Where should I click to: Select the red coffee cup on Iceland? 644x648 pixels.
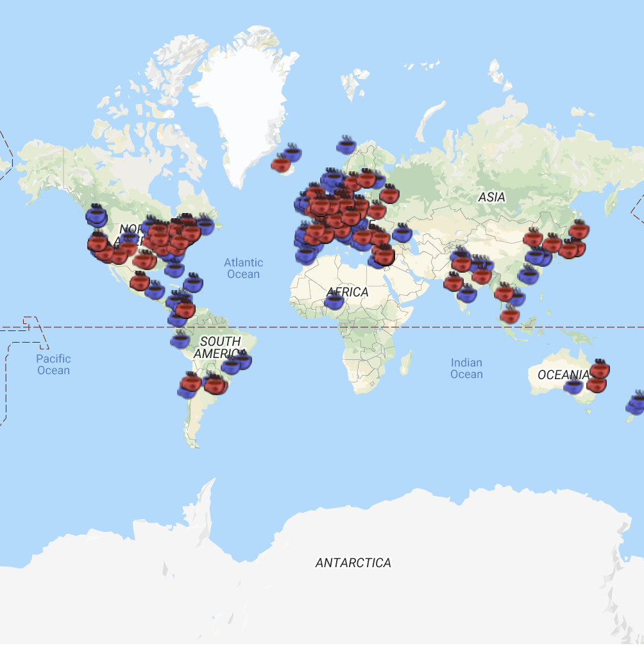[281, 164]
